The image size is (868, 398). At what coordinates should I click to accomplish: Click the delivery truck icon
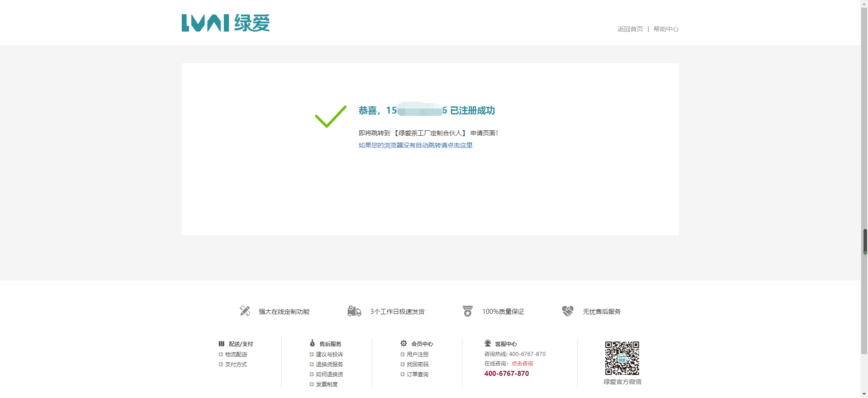pyautogui.click(x=354, y=311)
